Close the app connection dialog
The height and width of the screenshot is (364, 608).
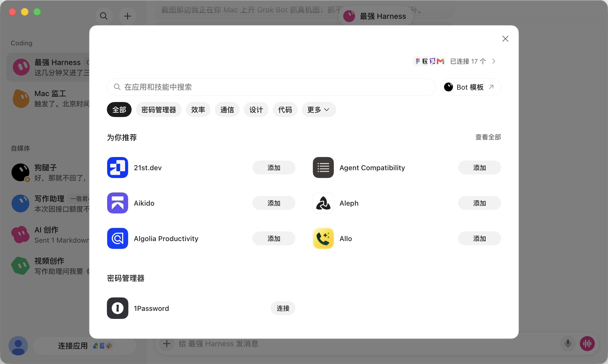coord(505,39)
